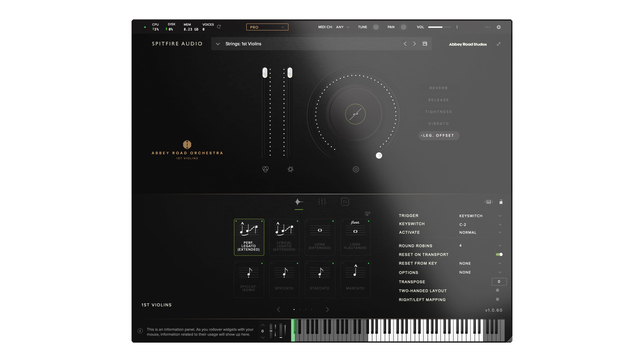Screen dimensions: 644x362
Task: Go to the next preset arrow
Action: [x=415, y=44]
